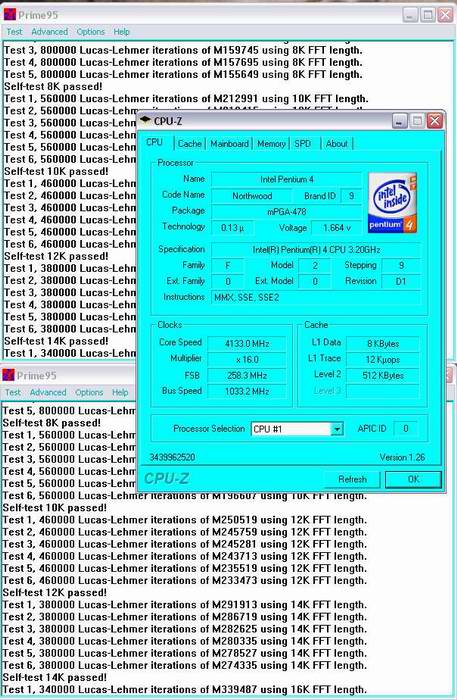The image size is (457, 700).
Task: Open Help menu in top Prime95 window
Action: pos(121,32)
